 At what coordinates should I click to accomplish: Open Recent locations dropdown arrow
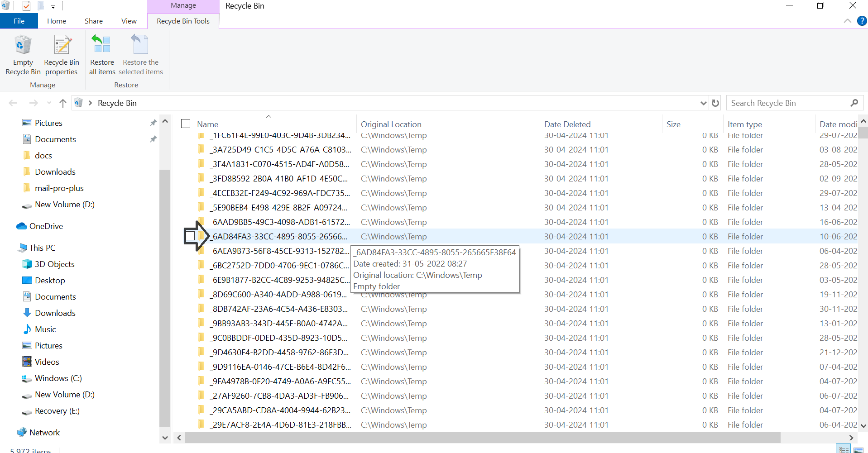coord(49,103)
